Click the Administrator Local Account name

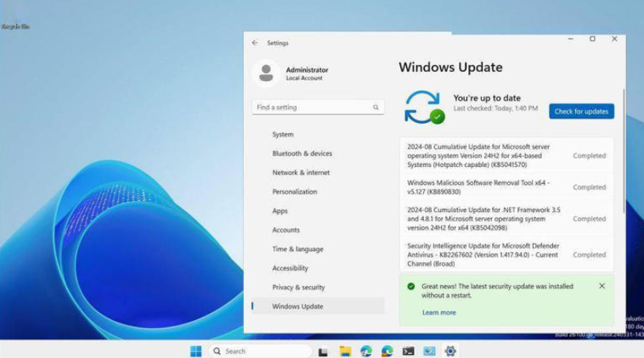click(x=307, y=73)
